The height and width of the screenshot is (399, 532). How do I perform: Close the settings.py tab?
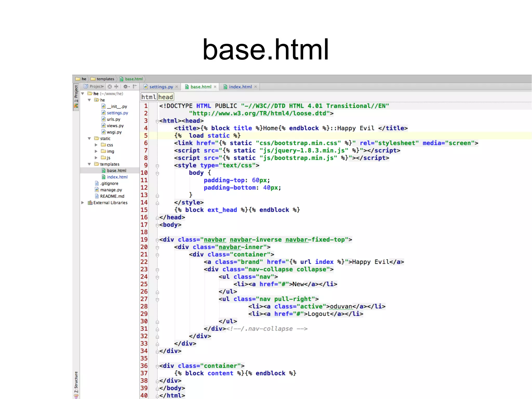[177, 87]
